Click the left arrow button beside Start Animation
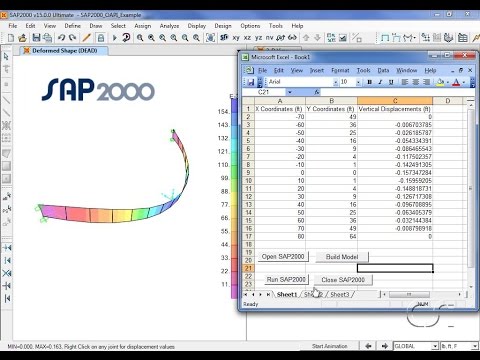Screen dimensions: 480x360 click(369, 346)
